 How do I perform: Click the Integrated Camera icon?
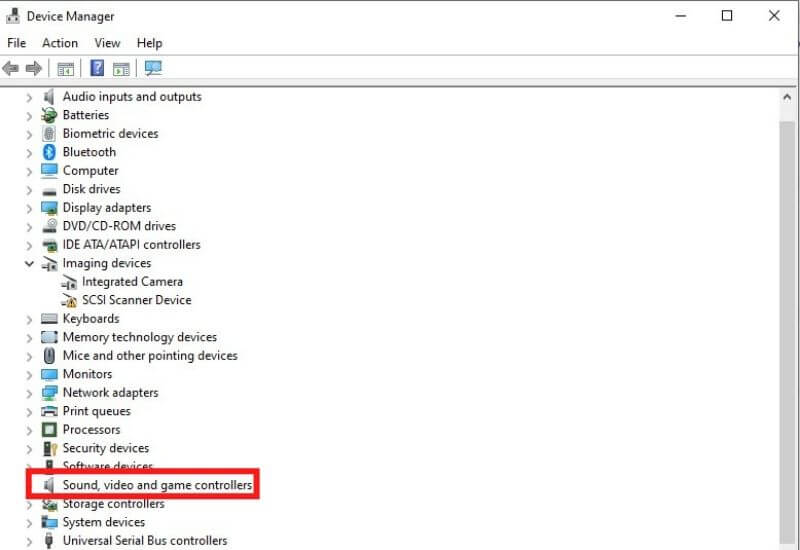[x=69, y=282]
